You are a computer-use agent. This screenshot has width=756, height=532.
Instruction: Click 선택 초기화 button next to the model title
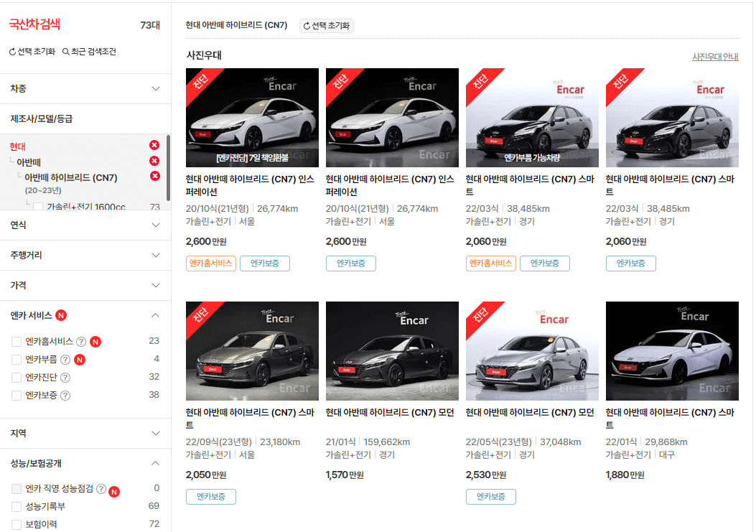pyautogui.click(x=327, y=26)
